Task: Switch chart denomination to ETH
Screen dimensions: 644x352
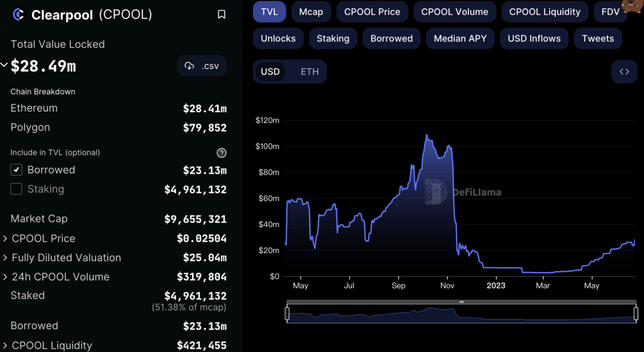Action: coord(309,72)
